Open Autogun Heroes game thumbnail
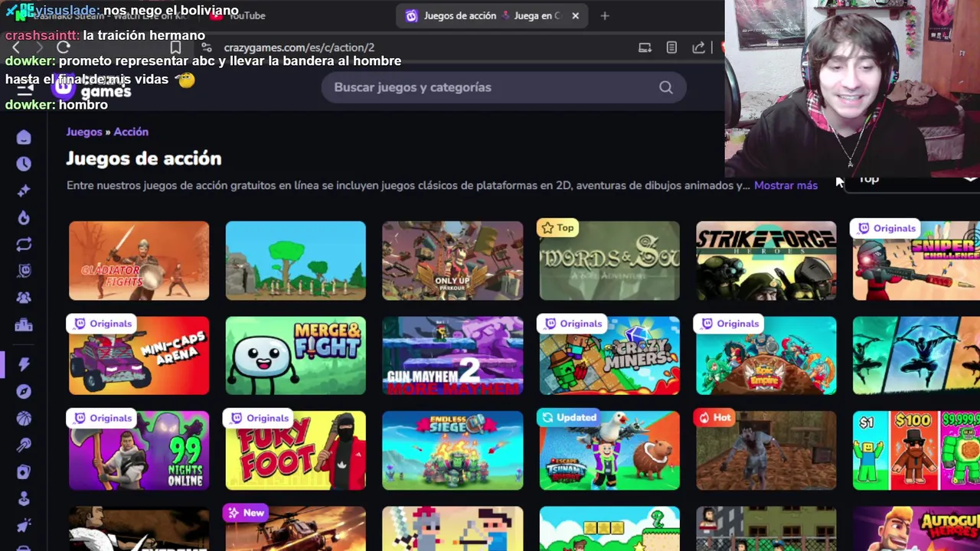 (x=916, y=529)
